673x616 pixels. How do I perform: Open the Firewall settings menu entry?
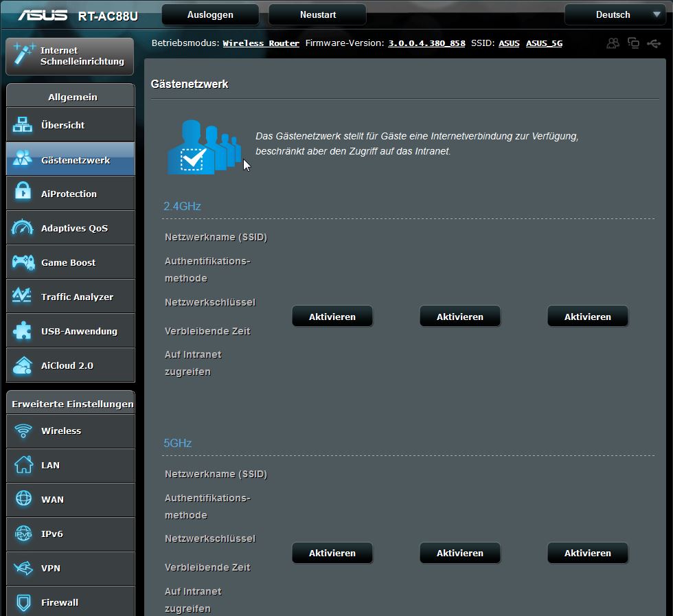click(x=70, y=602)
